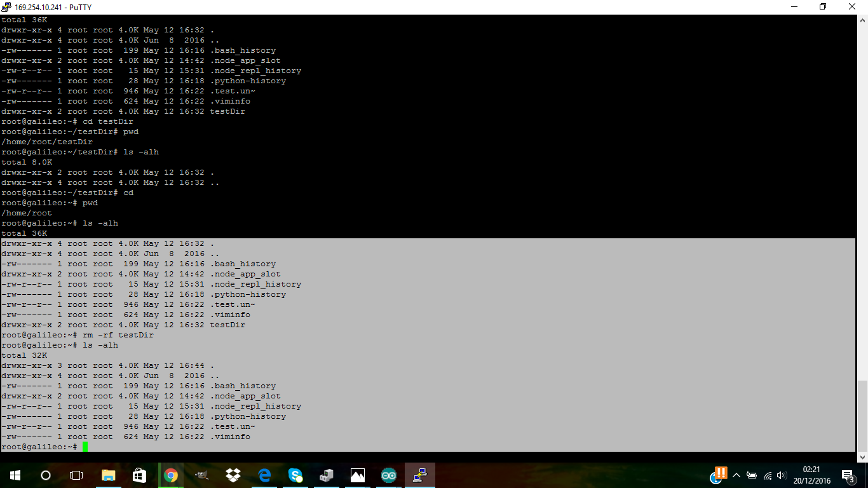Switch to the Arduino IDE on taskbar
This screenshot has height=488, width=868.
(389, 475)
